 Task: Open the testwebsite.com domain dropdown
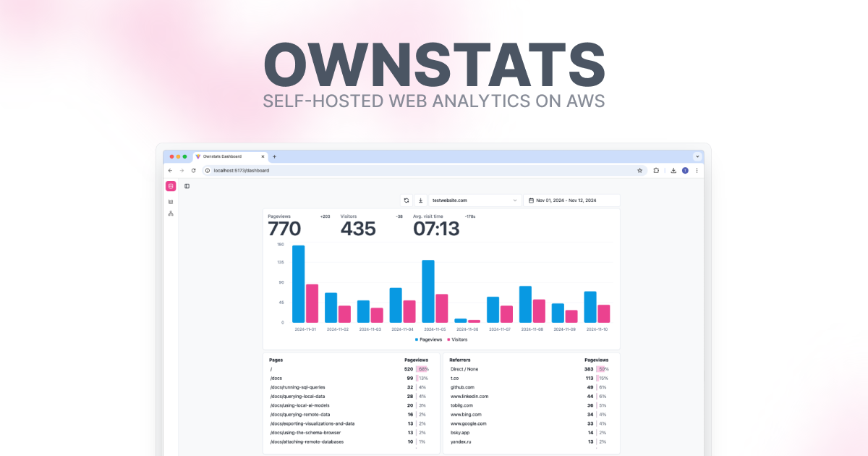coord(475,200)
